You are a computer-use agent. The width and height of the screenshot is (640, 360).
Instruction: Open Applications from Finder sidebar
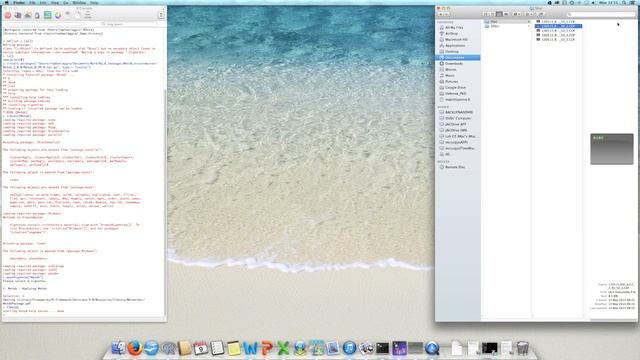pos(455,46)
